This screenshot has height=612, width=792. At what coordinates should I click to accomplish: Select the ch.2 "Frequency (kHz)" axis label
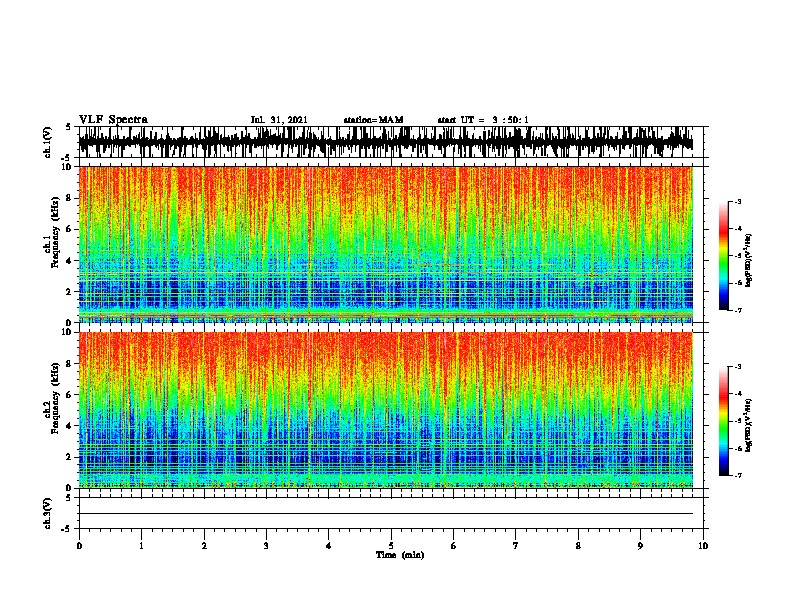click(x=55, y=398)
